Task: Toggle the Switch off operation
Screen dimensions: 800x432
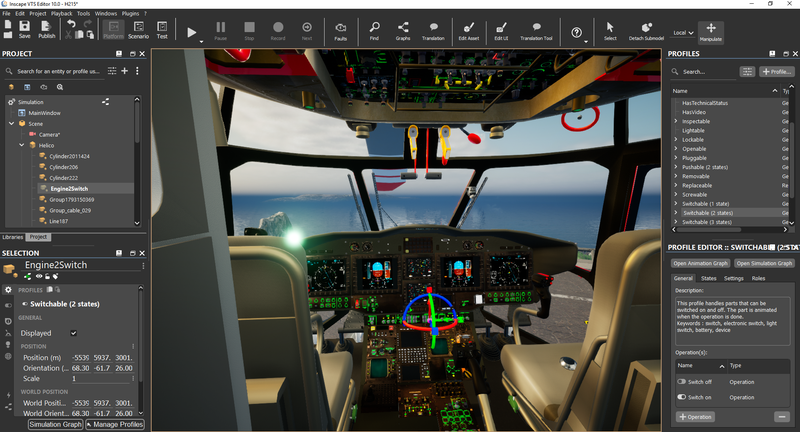Action: pyautogui.click(x=682, y=381)
